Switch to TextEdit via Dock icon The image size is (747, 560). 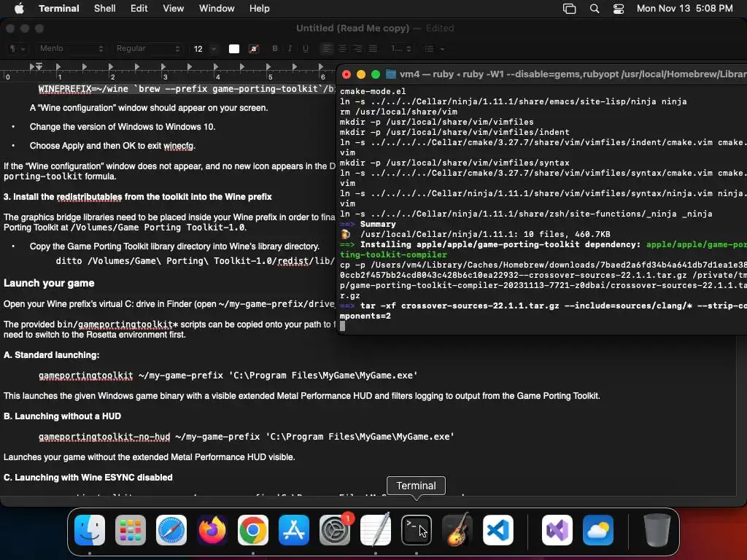(x=376, y=530)
